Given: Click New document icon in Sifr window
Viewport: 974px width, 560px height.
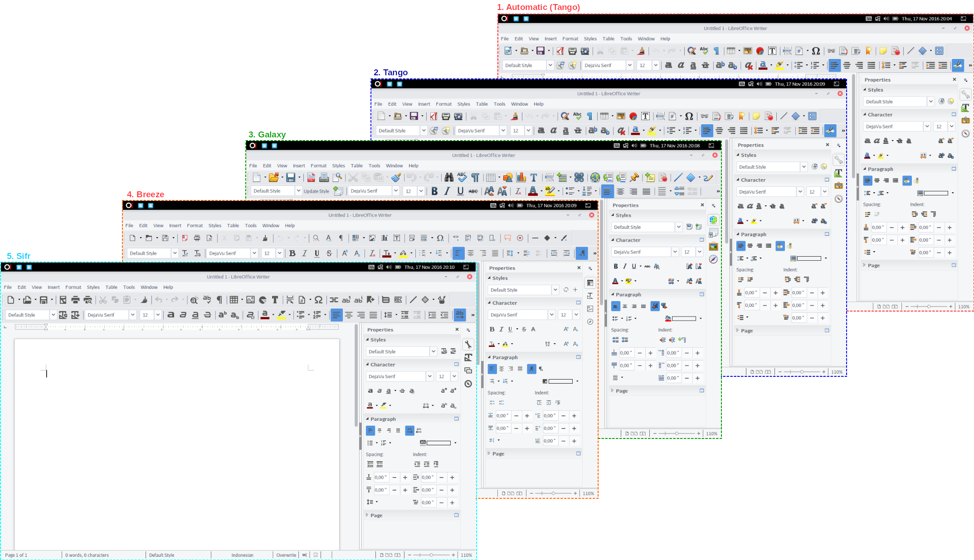Looking at the screenshot, I should [x=11, y=300].
